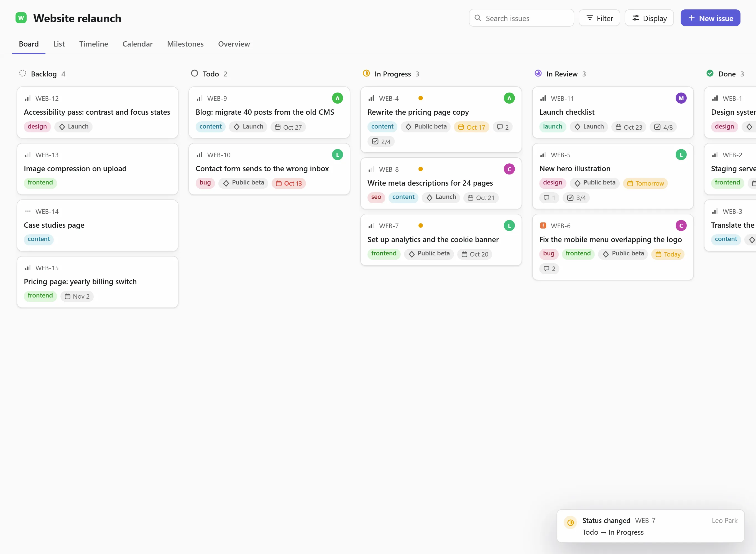Open the Filter menu
The height and width of the screenshot is (554, 756).
pyautogui.click(x=599, y=18)
